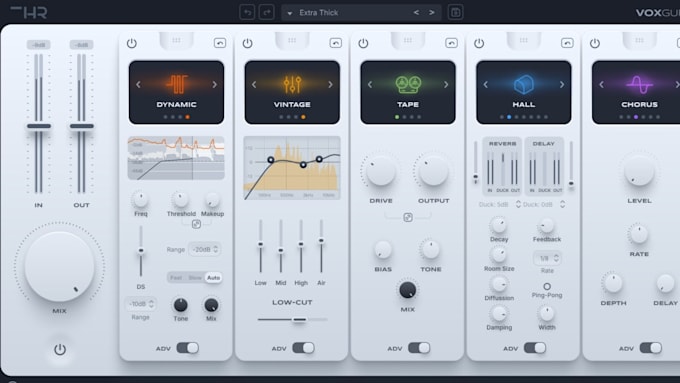Toggle the master power button below Mix knob
The width and height of the screenshot is (680, 383).
[60, 349]
